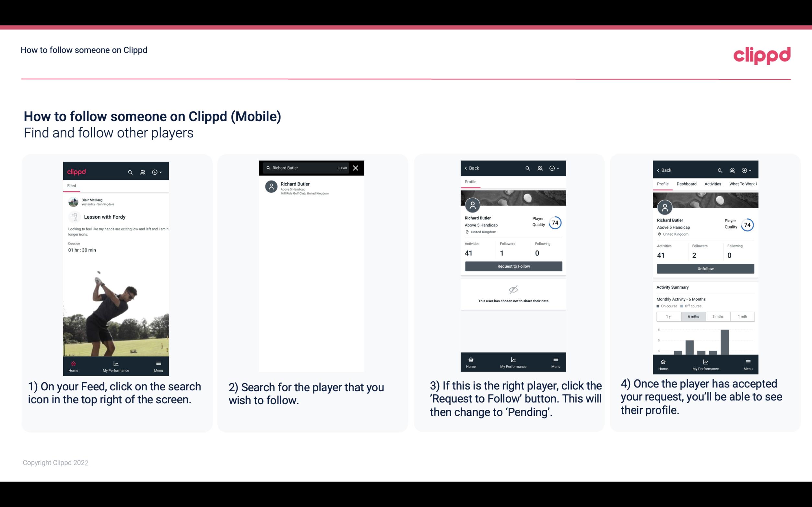Click the Request to Follow button
812x507 pixels.
point(513,266)
